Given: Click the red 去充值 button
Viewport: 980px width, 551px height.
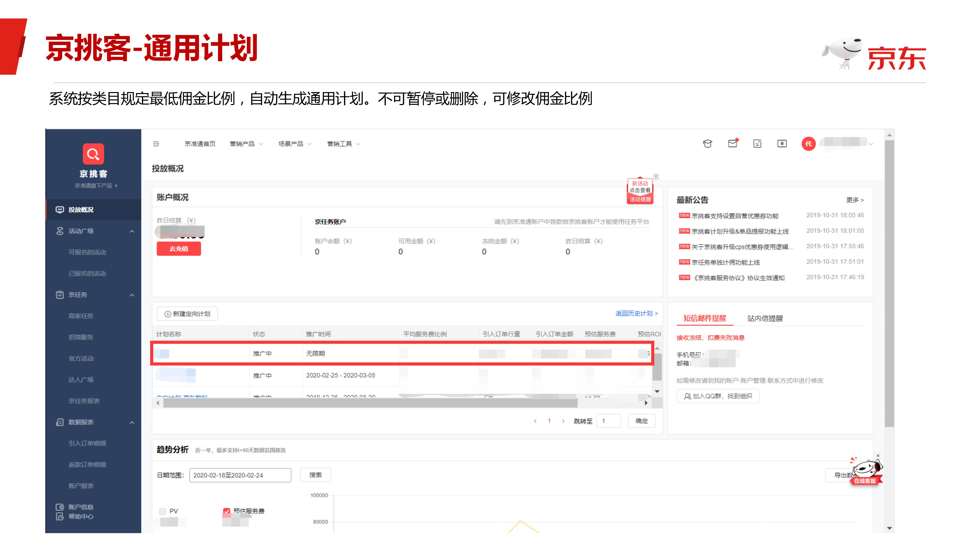Looking at the screenshot, I should tap(179, 249).
